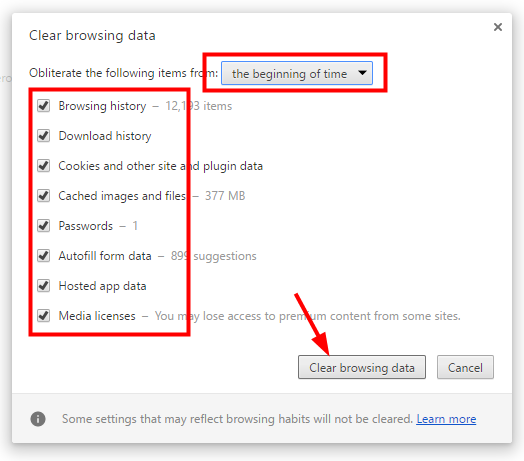The height and width of the screenshot is (461, 524).
Task: Open the 'the beginning of time' dropdown
Action: pyautogui.click(x=297, y=73)
